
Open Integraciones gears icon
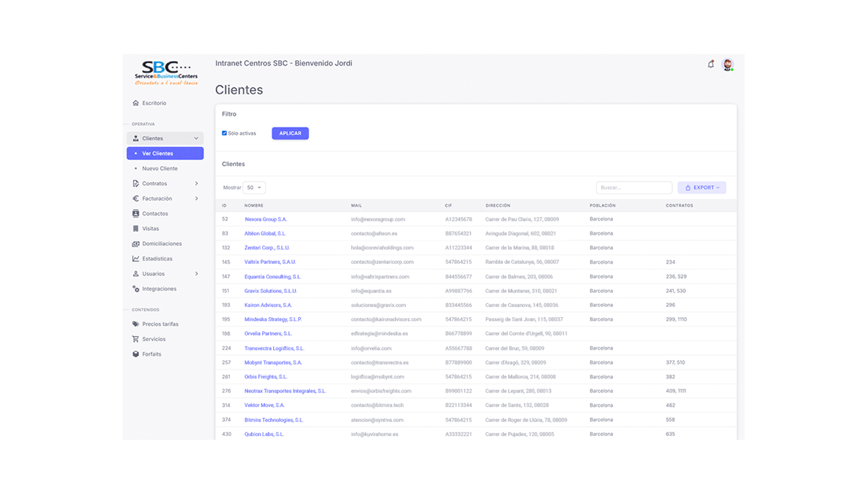pyautogui.click(x=136, y=289)
